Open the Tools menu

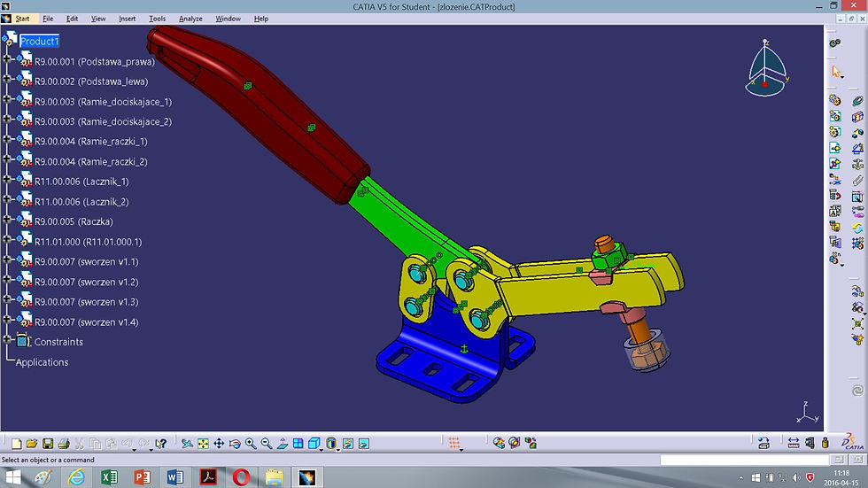point(158,19)
